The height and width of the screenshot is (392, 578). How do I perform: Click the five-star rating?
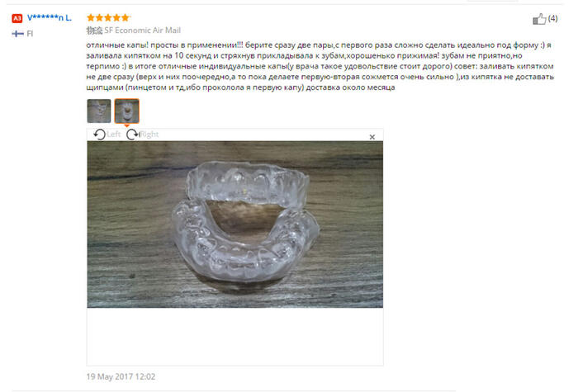pyautogui.click(x=108, y=17)
